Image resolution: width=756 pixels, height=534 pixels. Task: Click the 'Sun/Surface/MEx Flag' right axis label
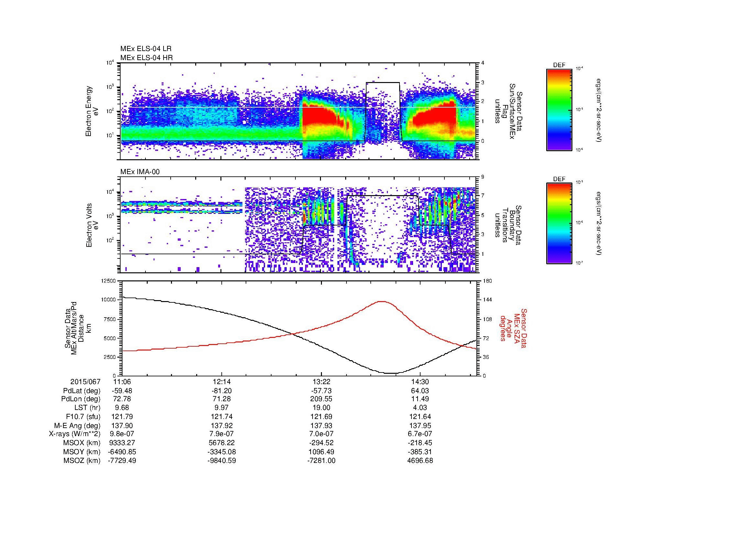pyautogui.click(x=508, y=111)
